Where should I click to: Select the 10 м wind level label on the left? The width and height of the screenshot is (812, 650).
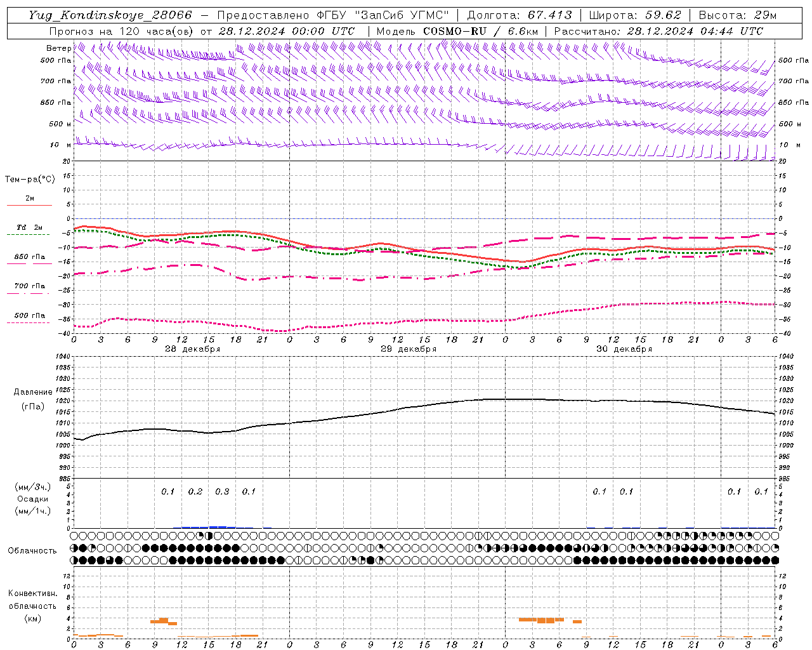60,145
